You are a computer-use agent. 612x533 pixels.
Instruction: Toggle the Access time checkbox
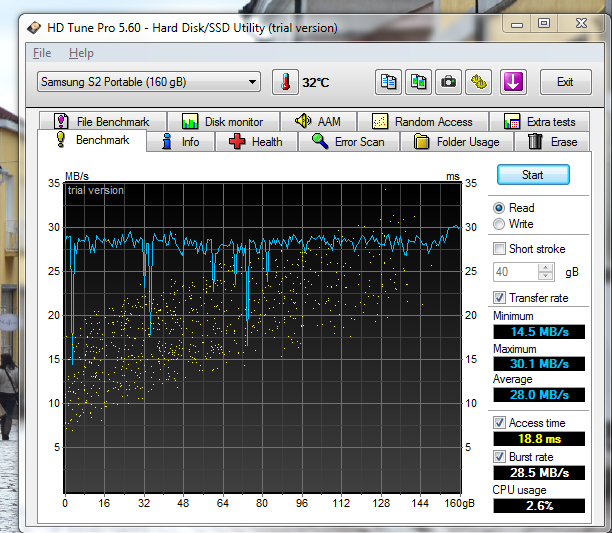[499, 423]
